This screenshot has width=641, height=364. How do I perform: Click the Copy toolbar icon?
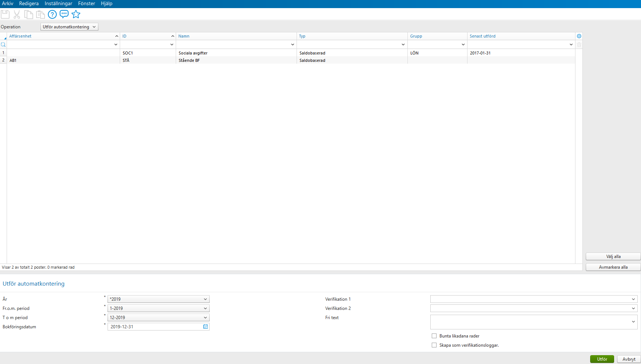28,14
